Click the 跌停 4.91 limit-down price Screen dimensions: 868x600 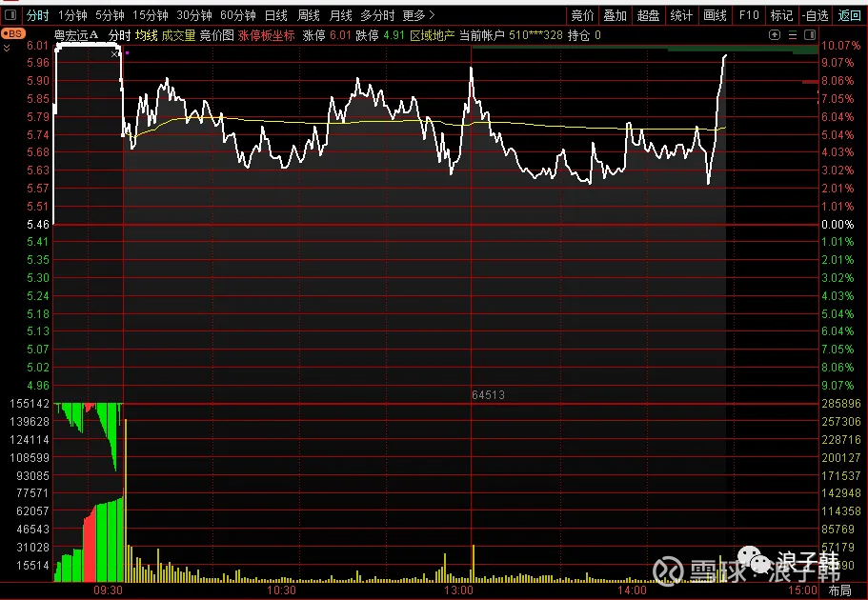pyautogui.click(x=380, y=35)
